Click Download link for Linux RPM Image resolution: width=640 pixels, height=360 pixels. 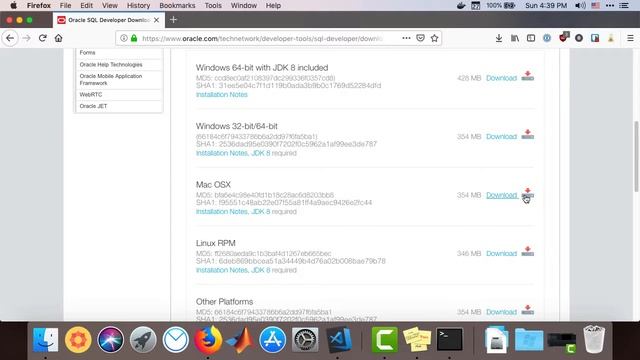pos(501,253)
